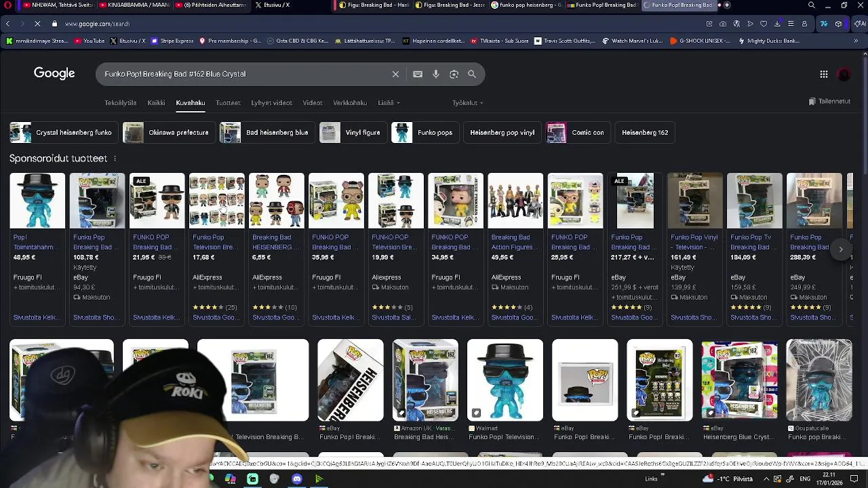This screenshot has width=868, height=488.
Task: Filter by the Heisenberg 162 chip
Action: 645,133
